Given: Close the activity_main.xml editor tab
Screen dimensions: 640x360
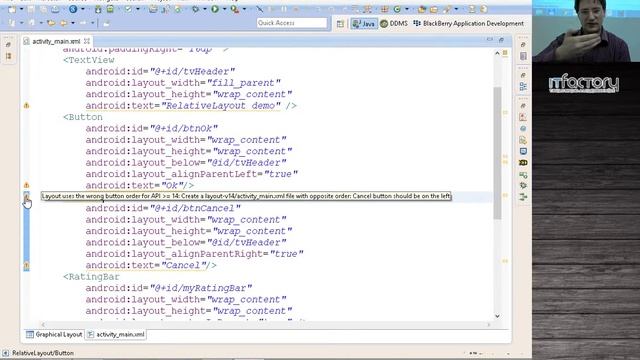Looking at the screenshot, I should (x=87, y=41).
